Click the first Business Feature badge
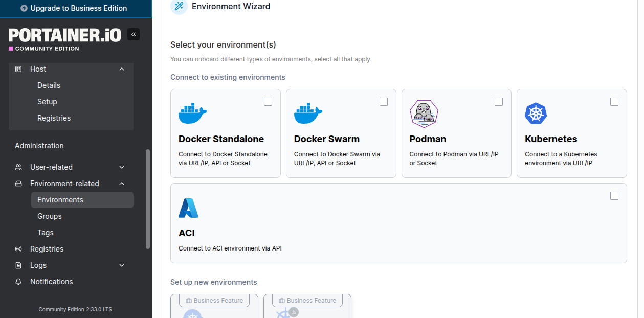Image resolution: width=644 pixels, height=318 pixels. (x=214, y=301)
